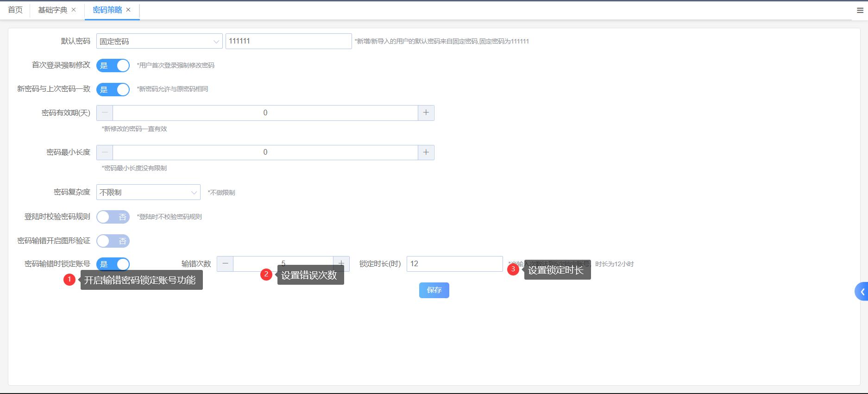This screenshot has height=394, width=868.
Task: Expand the blue side panel arrow
Action: [862, 292]
